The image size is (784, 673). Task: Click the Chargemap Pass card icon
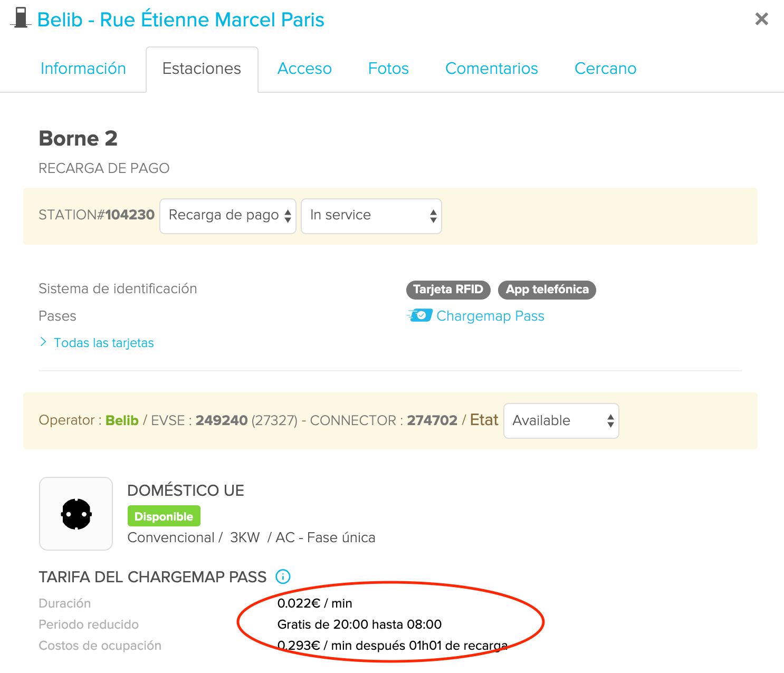coord(419,315)
